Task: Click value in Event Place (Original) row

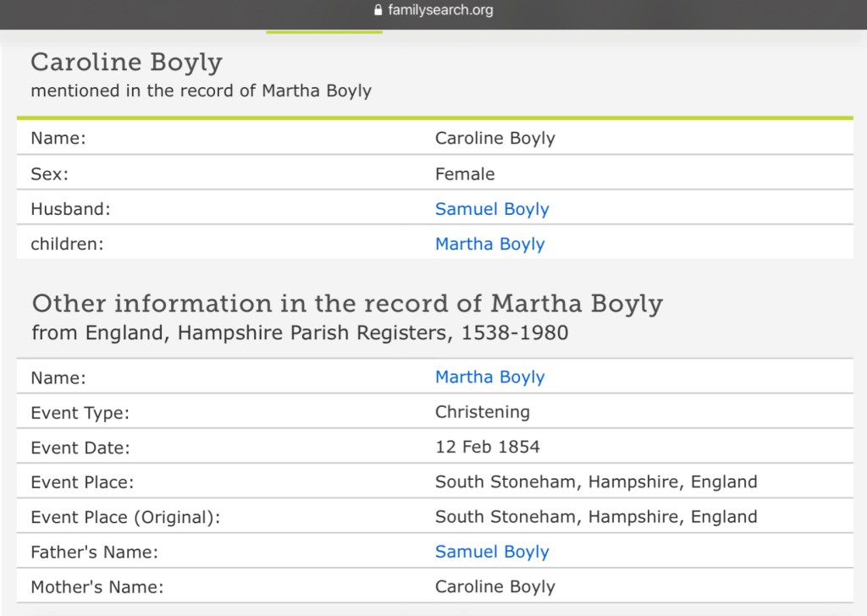Action: coord(595,517)
